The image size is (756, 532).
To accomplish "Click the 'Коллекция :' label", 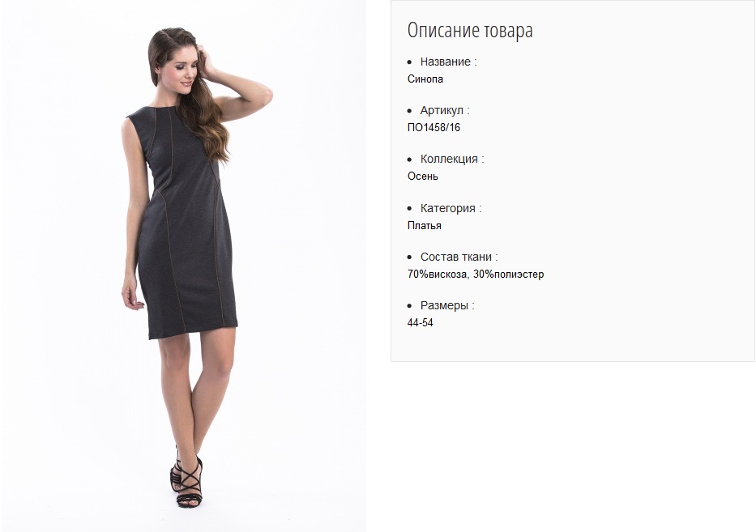I will (452, 159).
